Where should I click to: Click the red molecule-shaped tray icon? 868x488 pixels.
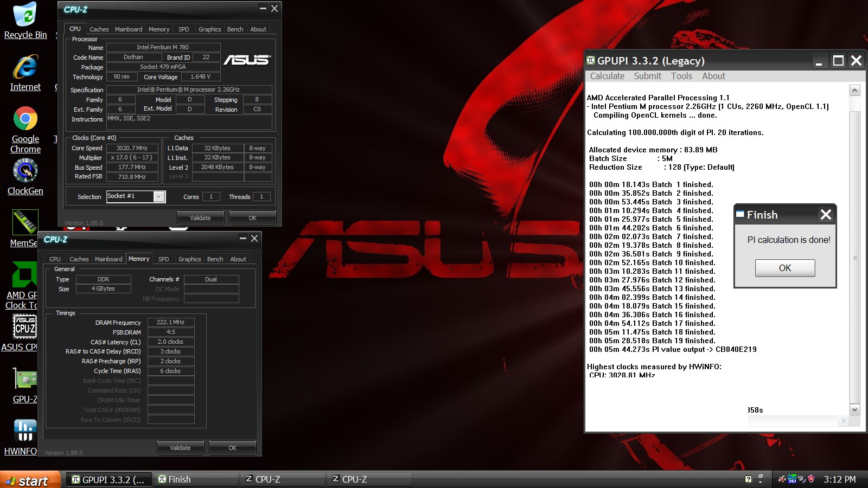[x=782, y=479]
